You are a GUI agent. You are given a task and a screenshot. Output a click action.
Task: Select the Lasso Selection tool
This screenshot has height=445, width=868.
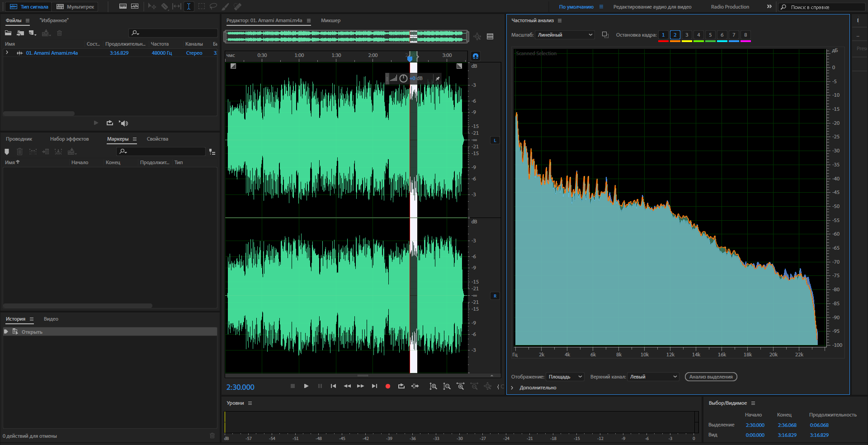[x=213, y=6]
